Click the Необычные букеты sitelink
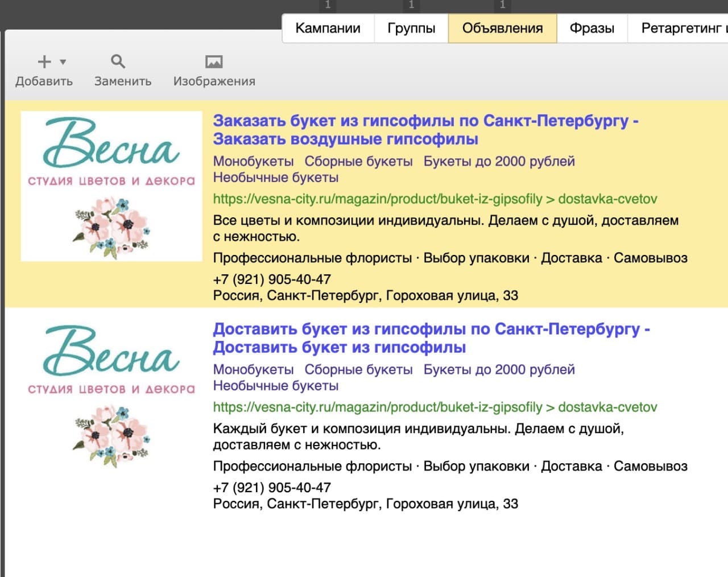 (275, 178)
